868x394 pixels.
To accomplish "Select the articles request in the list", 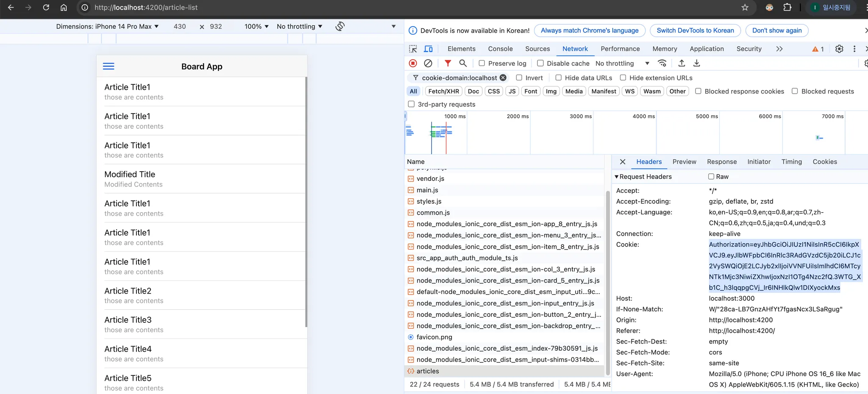I will 428,371.
